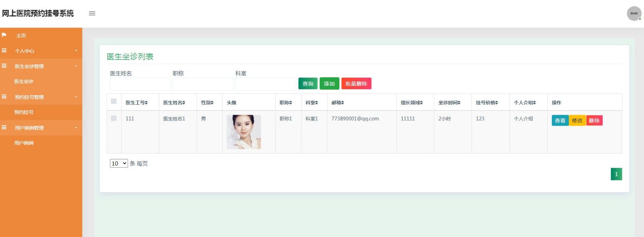Open the rows-per-page dropdown showing 10
Image resolution: width=644 pixels, height=237 pixels.
point(119,164)
